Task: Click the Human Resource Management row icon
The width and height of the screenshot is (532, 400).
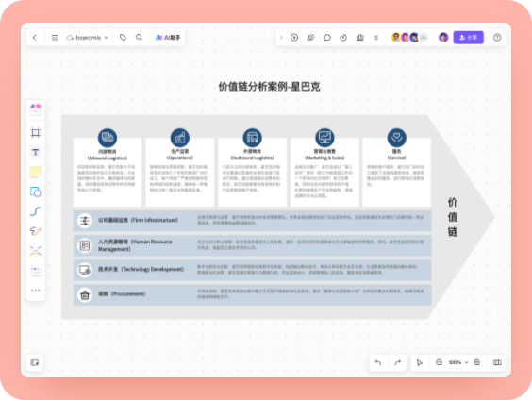Action: 85,245
